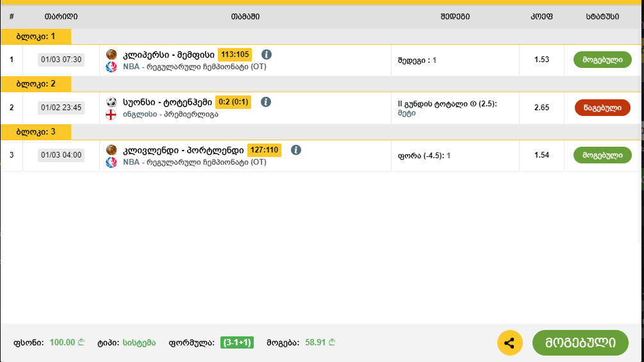Click bet type სისტემა
The image size is (644, 362).
coord(139,342)
